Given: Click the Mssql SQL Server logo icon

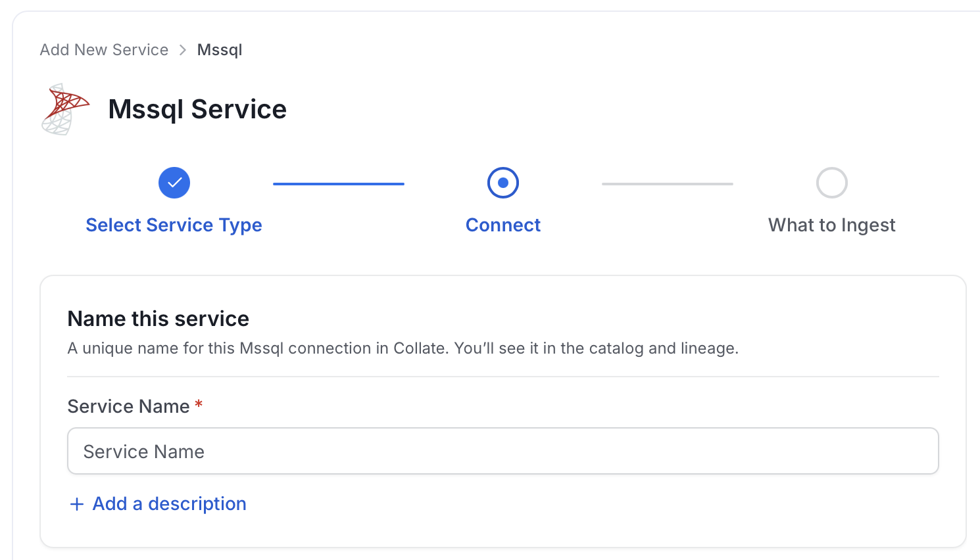Looking at the screenshot, I should click(x=65, y=109).
